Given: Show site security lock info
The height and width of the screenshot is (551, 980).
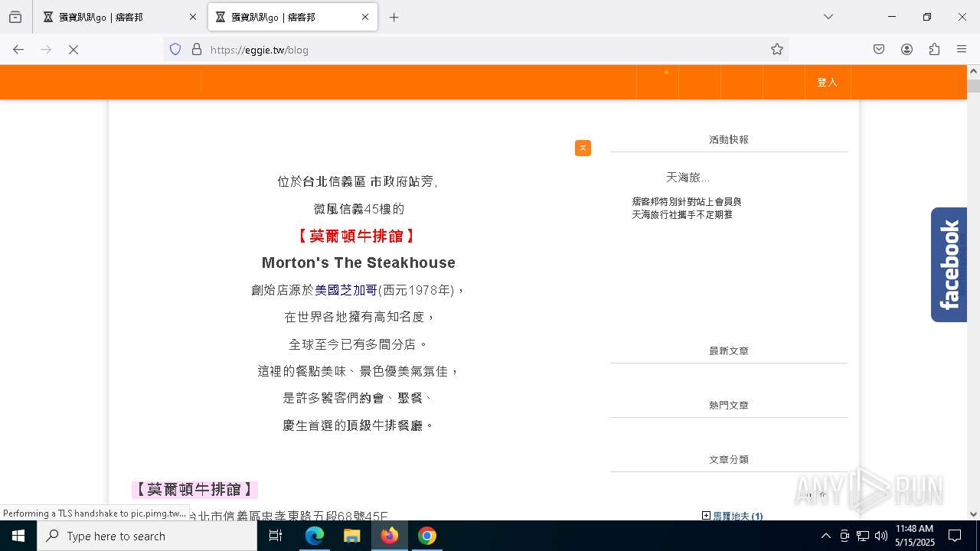Looking at the screenshot, I should pyautogui.click(x=197, y=49).
